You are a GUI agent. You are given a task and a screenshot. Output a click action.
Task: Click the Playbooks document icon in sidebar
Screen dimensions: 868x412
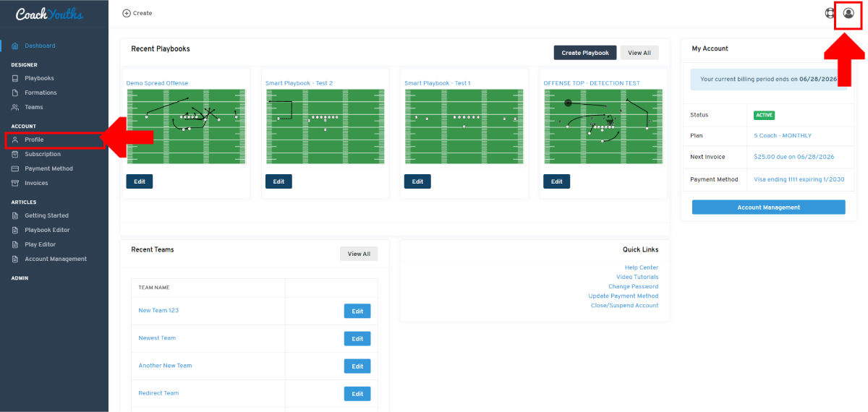16,78
